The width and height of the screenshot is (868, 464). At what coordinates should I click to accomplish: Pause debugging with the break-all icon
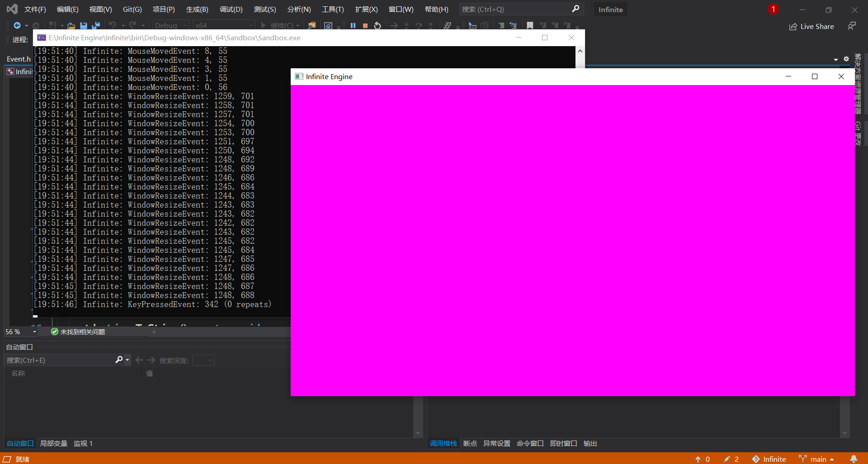353,26
